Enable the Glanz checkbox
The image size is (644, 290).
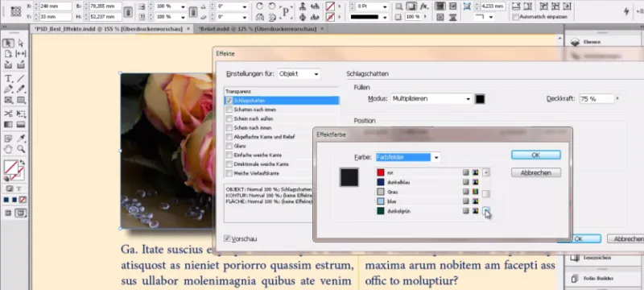click(229, 146)
